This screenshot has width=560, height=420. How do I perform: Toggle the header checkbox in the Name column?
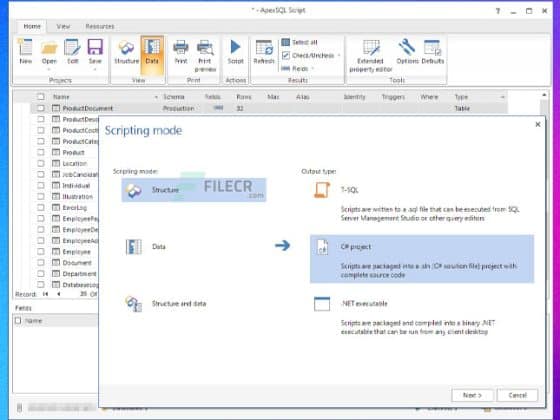(41, 96)
